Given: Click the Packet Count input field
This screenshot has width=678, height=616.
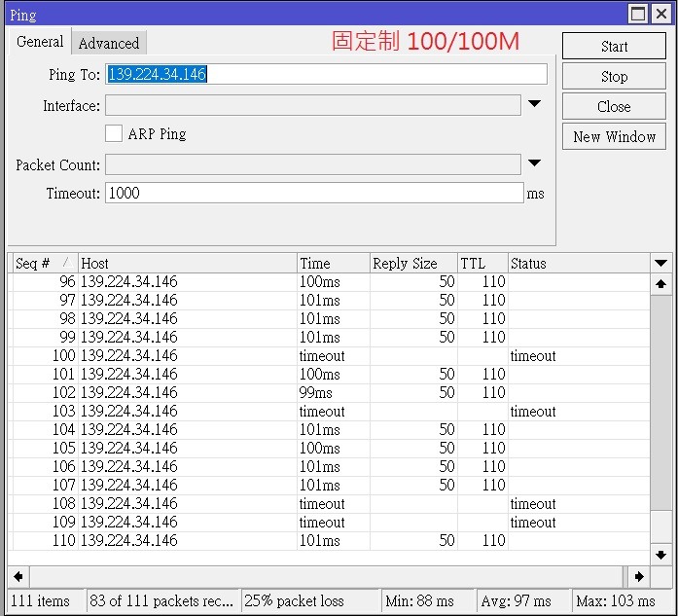Looking at the screenshot, I should 313,164.
